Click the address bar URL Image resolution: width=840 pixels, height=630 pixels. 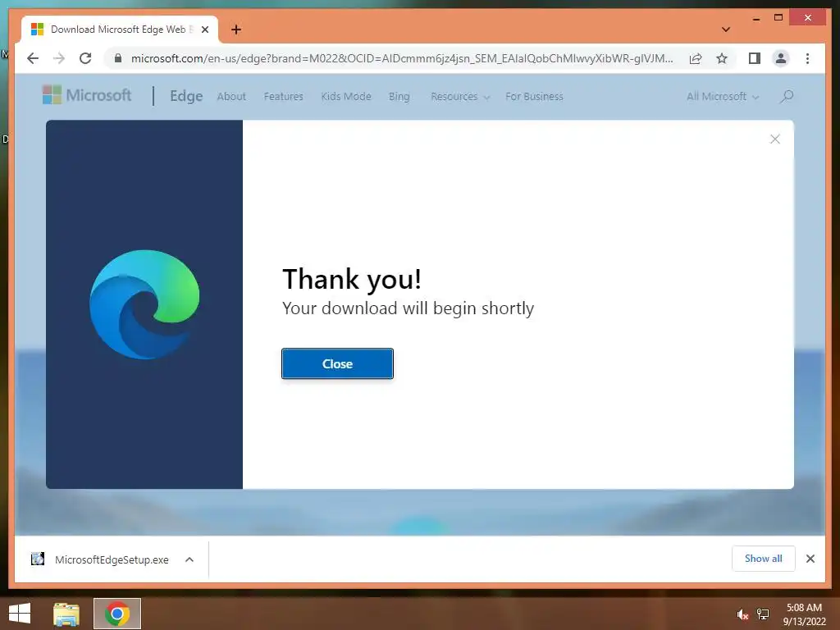point(402,58)
